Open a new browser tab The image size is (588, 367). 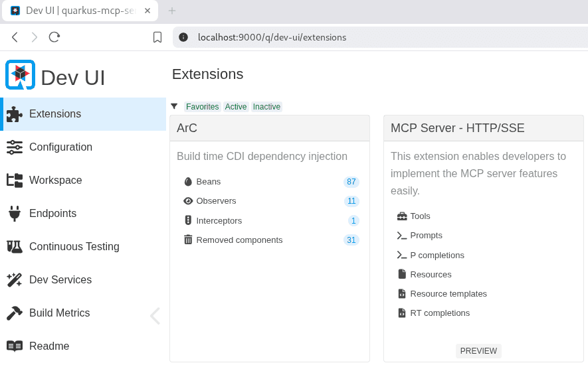pyautogui.click(x=172, y=11)
